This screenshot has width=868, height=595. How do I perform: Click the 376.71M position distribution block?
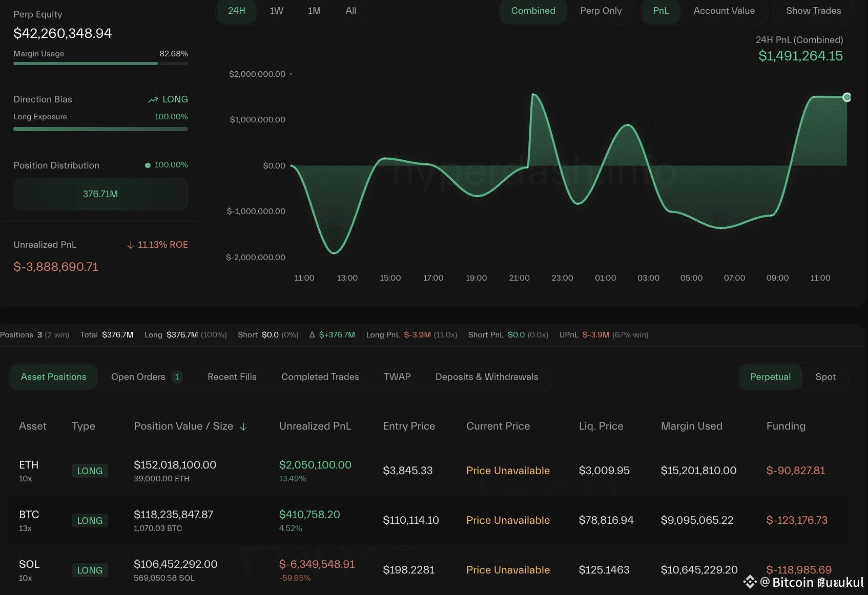point(100,194)
